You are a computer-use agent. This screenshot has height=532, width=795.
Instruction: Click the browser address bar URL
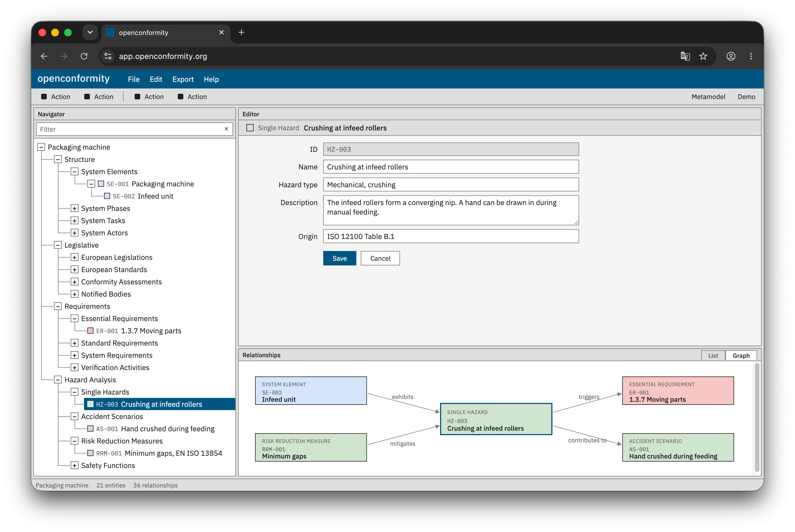pyautogui.click(x=163, y=56)
